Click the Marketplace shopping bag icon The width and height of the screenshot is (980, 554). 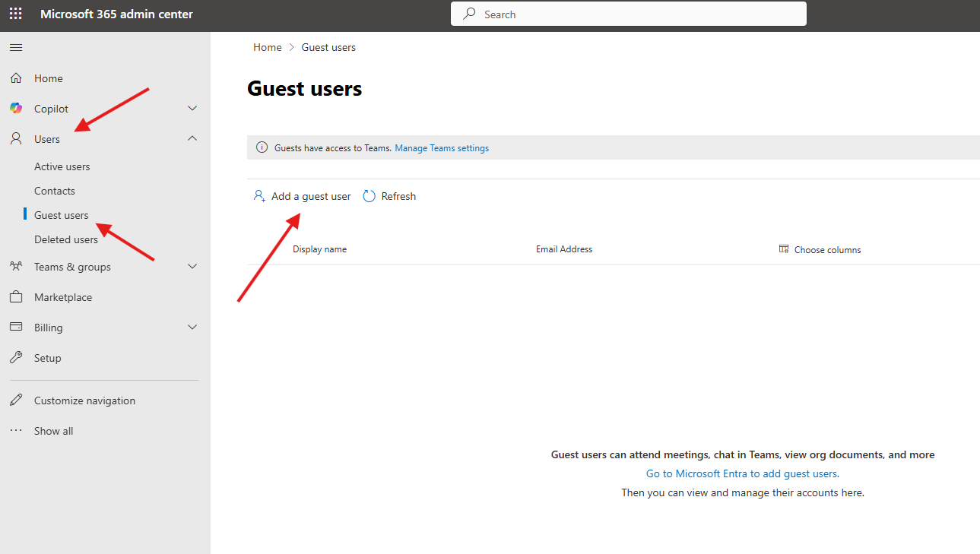coord(16,297)
